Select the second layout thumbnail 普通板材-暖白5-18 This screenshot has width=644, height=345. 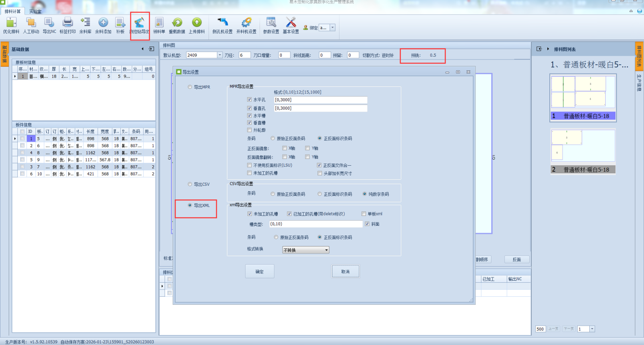click(x=583, y=151)
